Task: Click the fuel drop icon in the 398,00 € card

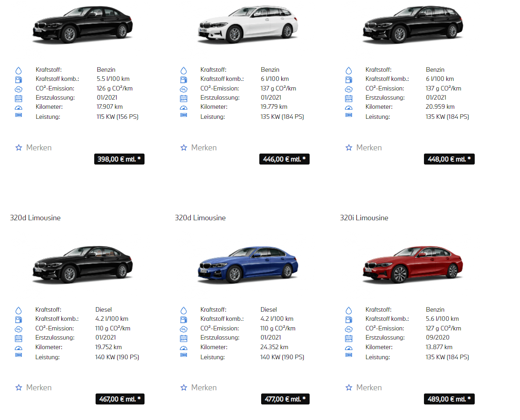Action: pyautogui.click(x=19, y=70)
